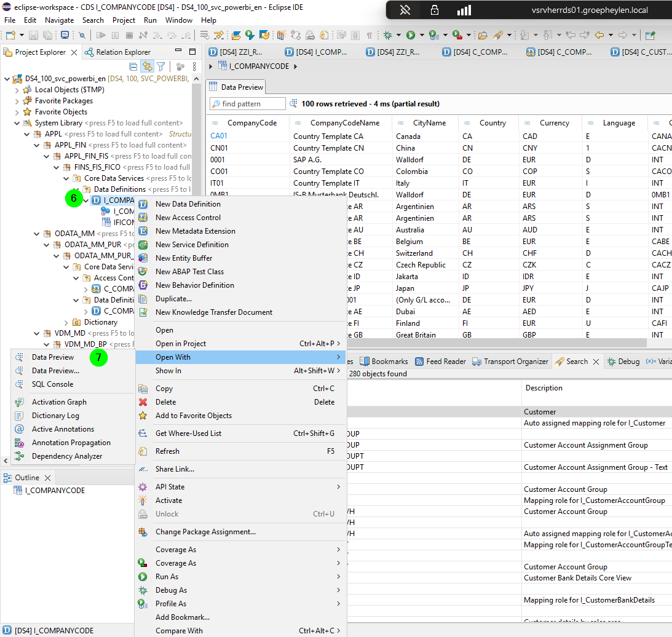Choose Data Preview in Open With submenu

click(53, 357)
